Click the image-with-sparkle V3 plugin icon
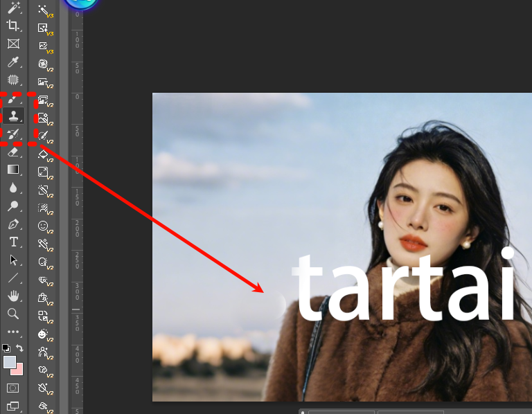Image resolution: width=532 pixels, height=414 pixels. pyautogui.click(x=44, y=29)
